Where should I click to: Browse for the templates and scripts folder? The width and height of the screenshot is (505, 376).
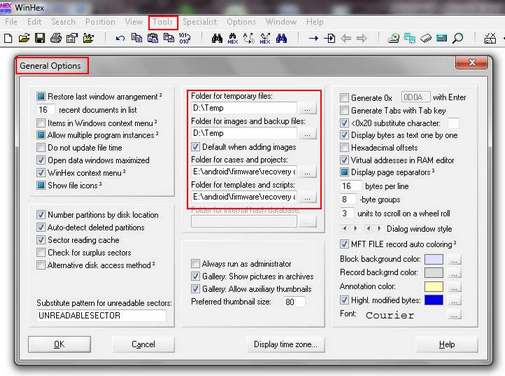click(x=308, y=198)
